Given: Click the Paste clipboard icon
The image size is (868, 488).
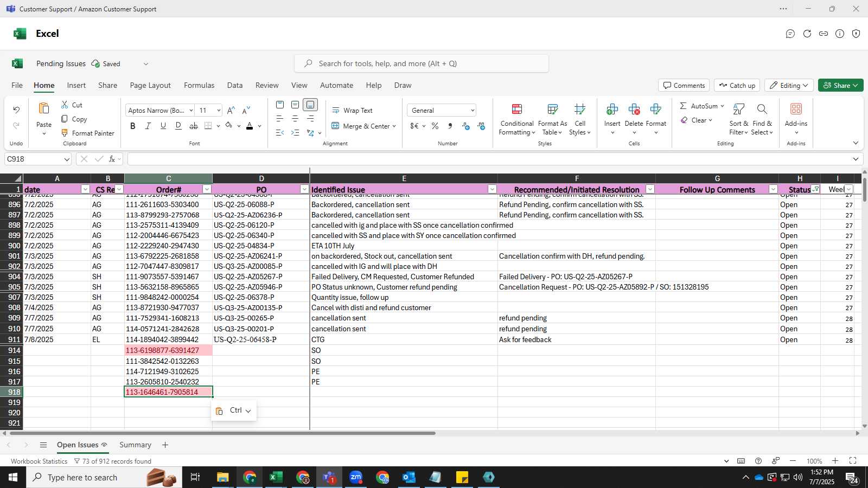Looking at the screenshot, I should pyautogui.click(x=44, y=108).
